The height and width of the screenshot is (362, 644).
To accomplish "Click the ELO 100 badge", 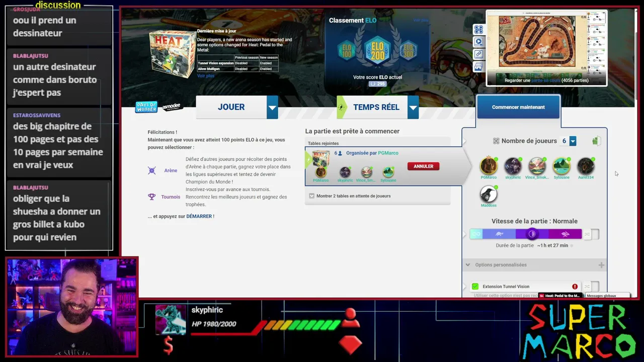I will [346, 51].
